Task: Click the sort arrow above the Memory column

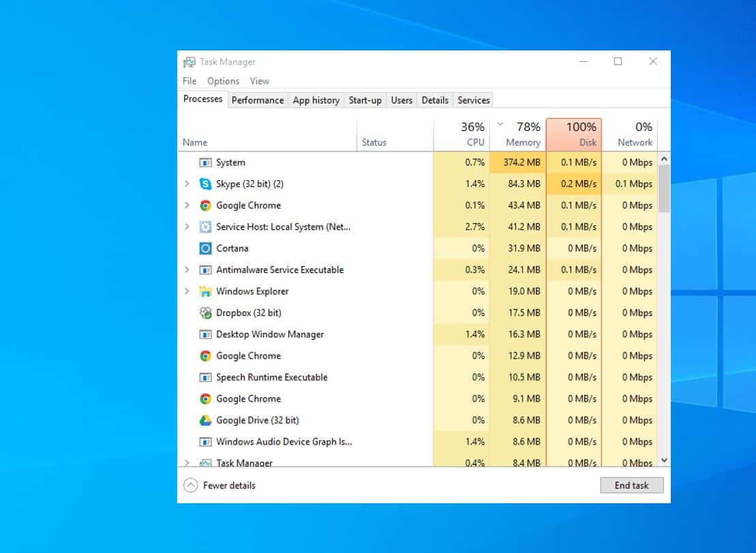Action: (x=500, y=124)
